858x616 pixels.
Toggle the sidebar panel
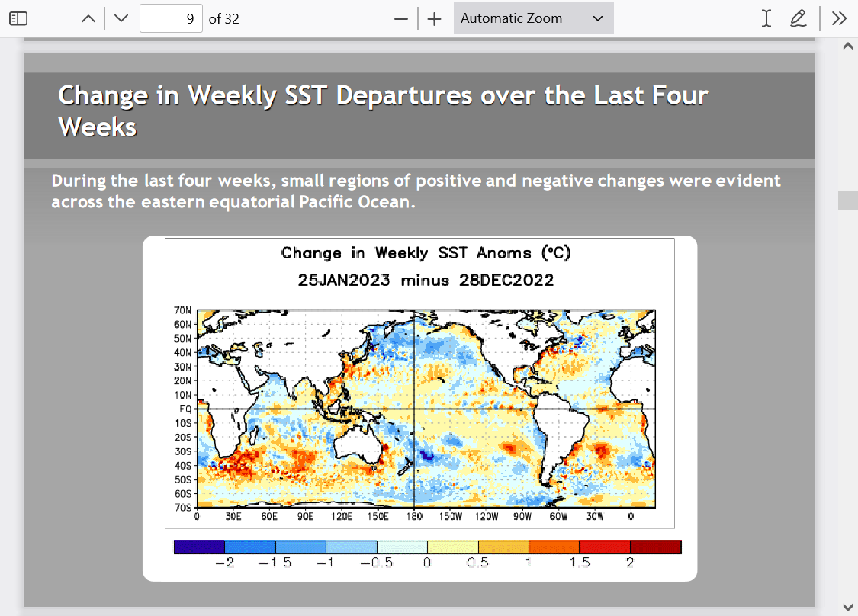(18, 18)
